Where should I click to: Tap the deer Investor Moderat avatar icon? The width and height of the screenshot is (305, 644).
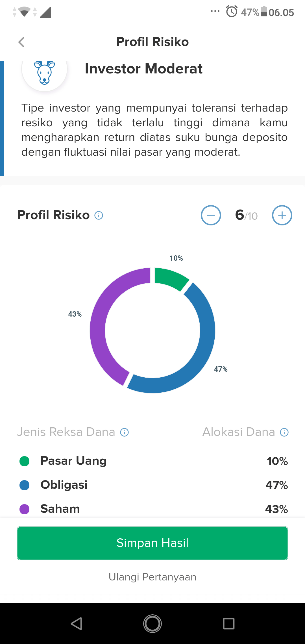tap(44, 74)
